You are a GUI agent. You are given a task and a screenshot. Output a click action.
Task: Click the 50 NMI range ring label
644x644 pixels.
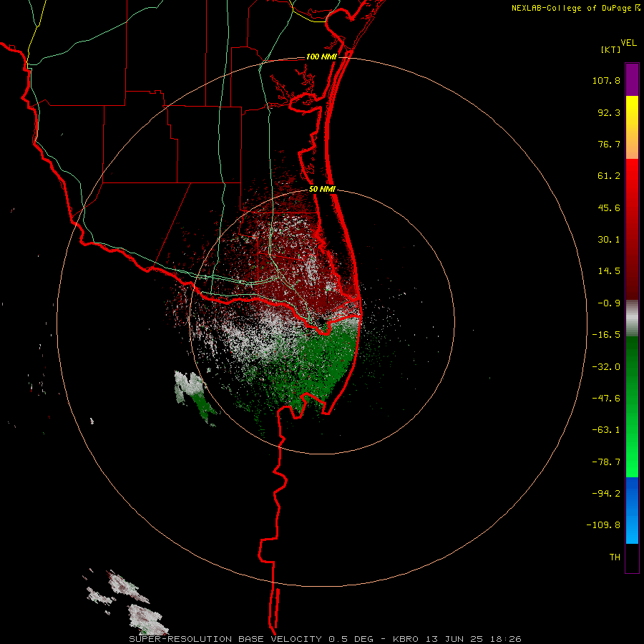322,190
